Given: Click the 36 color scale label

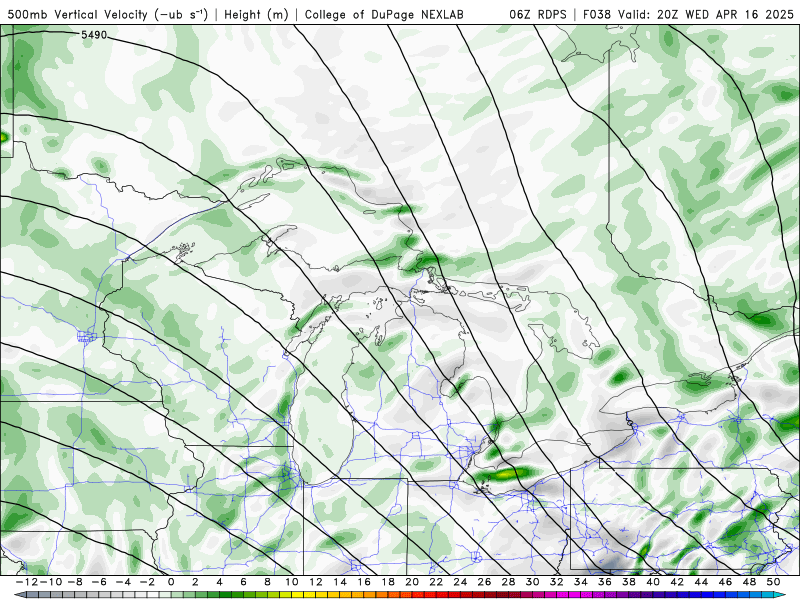Looking at the screenshot, I should 605,582.
